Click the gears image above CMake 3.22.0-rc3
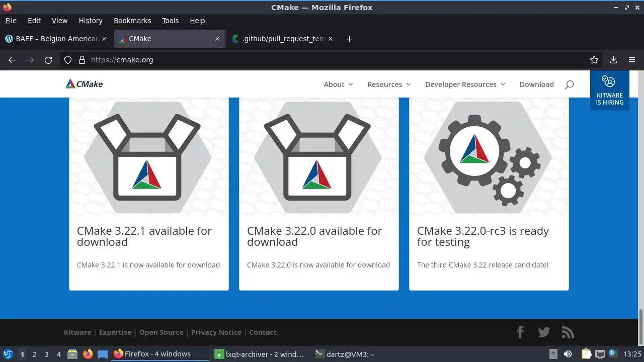The height and width of the screenshot is (362, 644). 488,157
